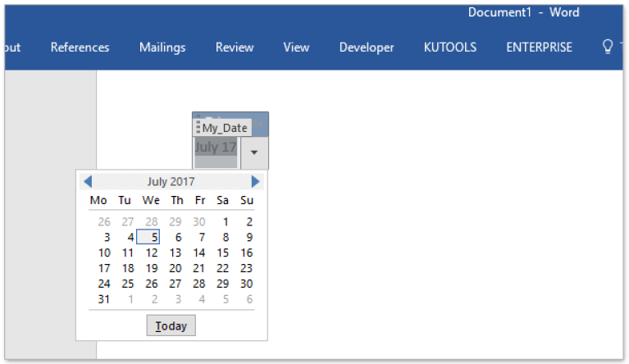Open the References tab

(80, 48)
